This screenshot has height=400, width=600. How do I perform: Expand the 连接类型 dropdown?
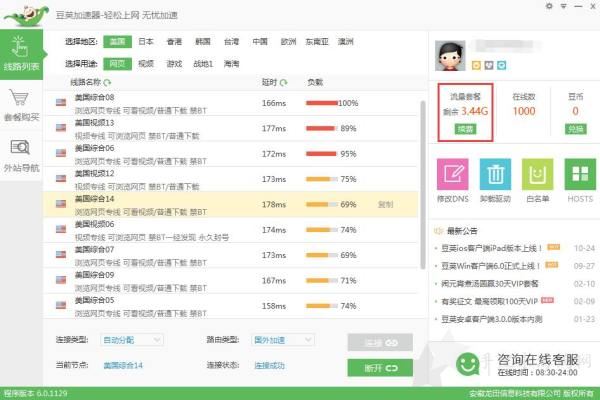coord(132,340)
